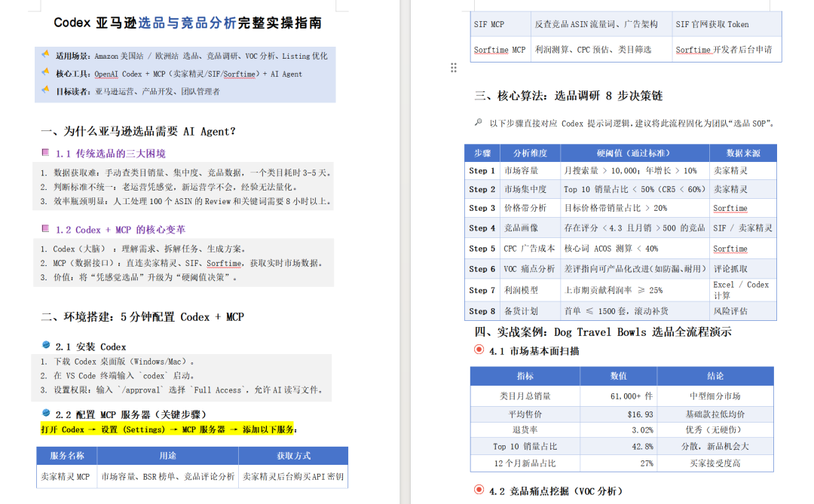Viewport: 814px width, 504px height.
Task: Click heading 二、环境搭建:5 分钟配置 Codex + MCP
Action: pyautogui.click(x=142, y=317)
